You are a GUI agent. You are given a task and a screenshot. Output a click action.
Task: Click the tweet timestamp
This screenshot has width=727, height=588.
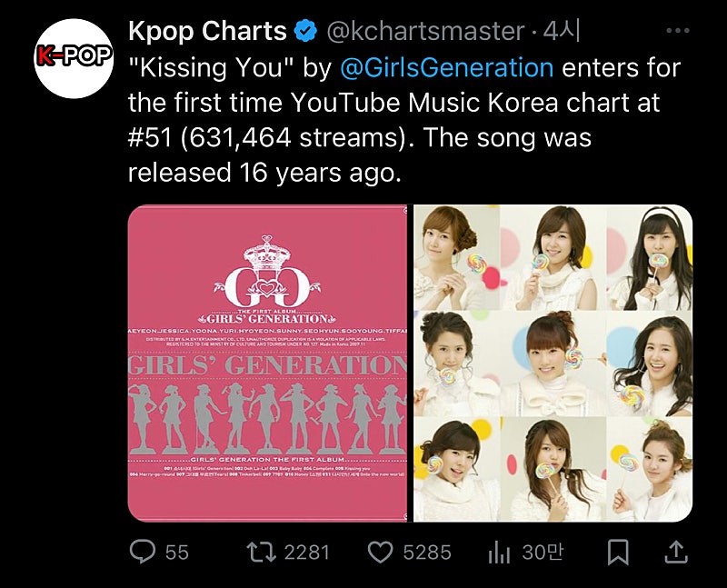pos(561,32)
